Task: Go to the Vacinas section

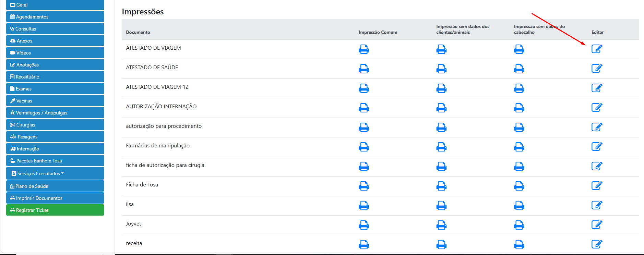Action: (x=55, y=101)
